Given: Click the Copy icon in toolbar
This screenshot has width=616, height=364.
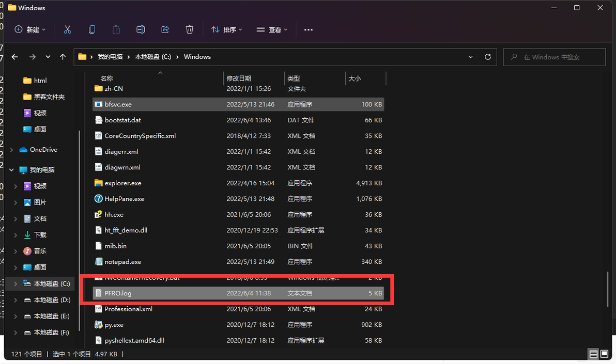Looking at the screenshot, I should pos(92,29).
